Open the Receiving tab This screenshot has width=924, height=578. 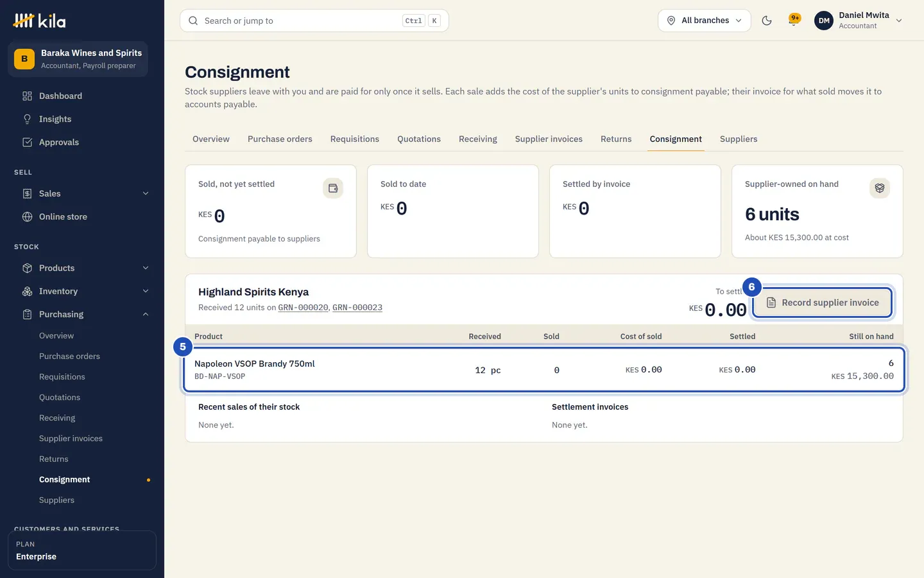(478, 139)
